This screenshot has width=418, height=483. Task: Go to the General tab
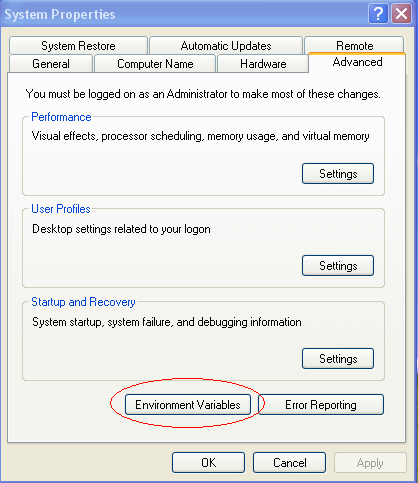coord(51,64)
